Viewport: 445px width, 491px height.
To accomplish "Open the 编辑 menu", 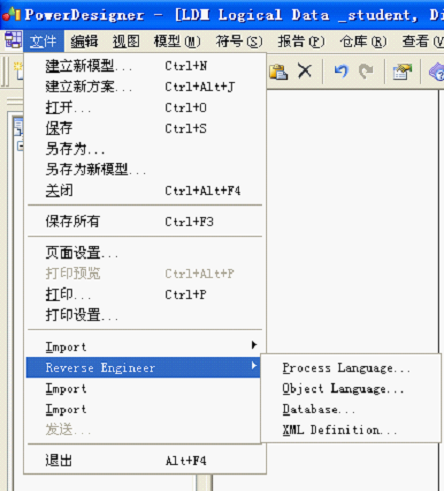I will tap(84, 41).
